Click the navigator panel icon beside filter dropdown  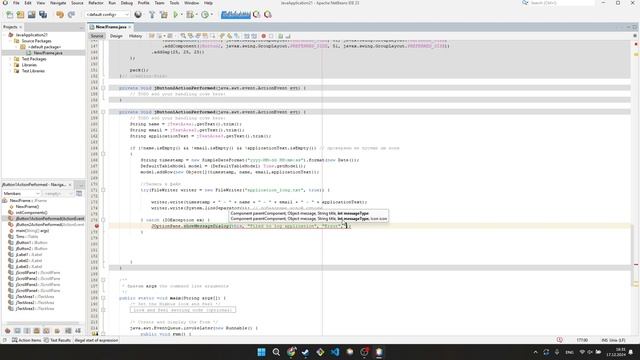tap(79, 193)
